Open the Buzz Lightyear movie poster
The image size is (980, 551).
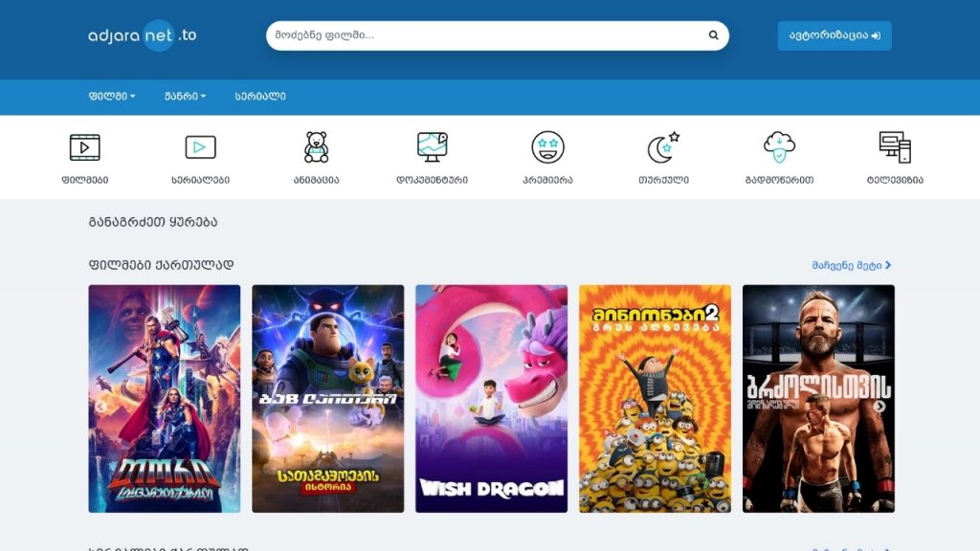point(328,399)
